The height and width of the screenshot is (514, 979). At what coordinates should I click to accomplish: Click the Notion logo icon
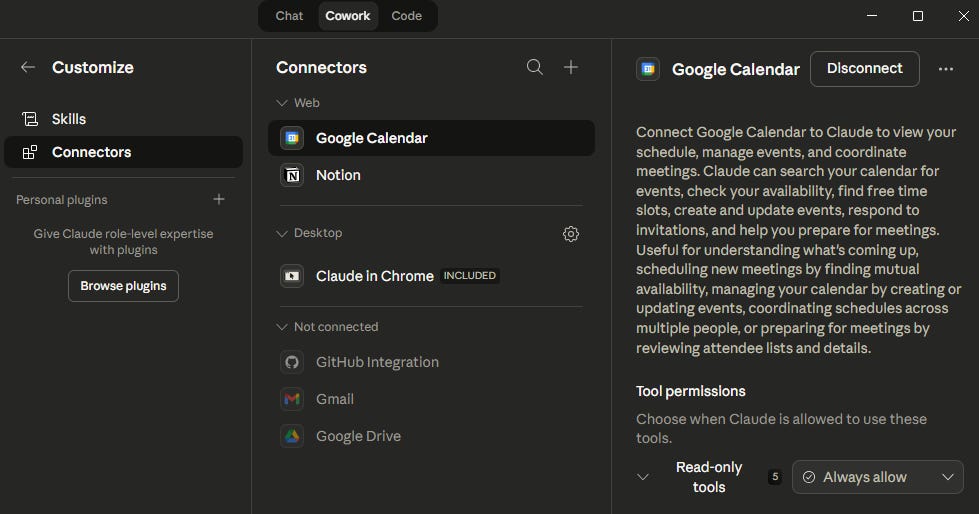point(292,175)
